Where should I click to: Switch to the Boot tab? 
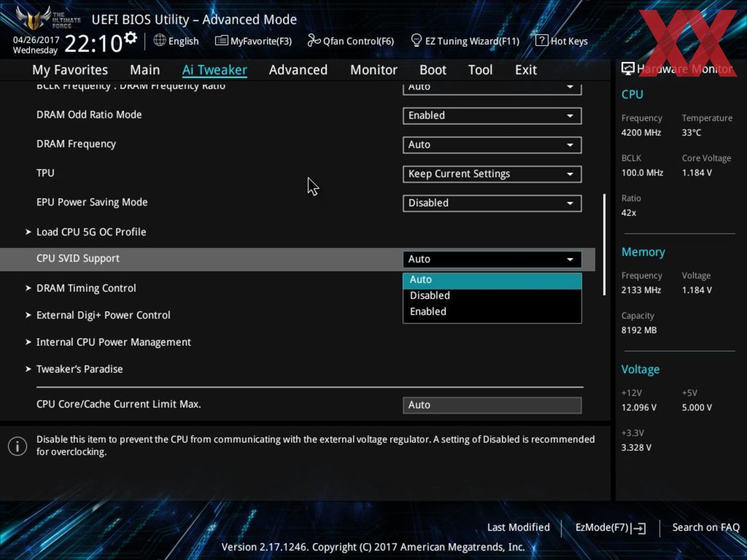[433, 70]
